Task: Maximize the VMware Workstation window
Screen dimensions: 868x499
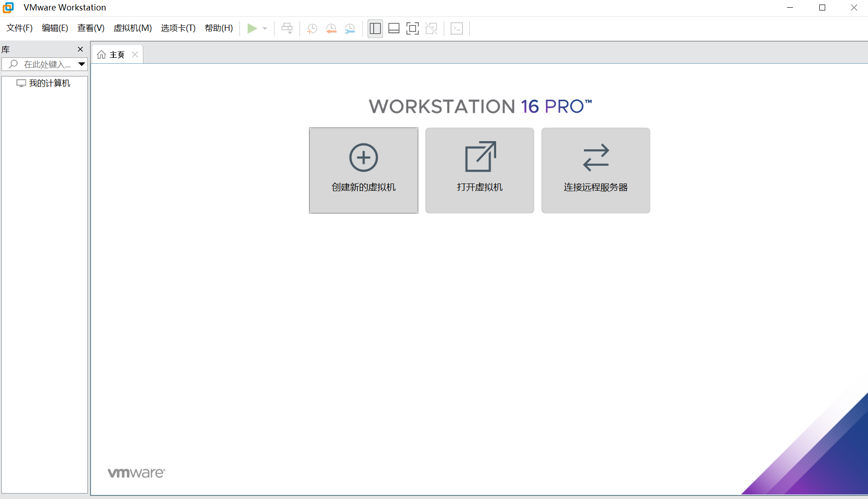Action: (x=822, y=8)
